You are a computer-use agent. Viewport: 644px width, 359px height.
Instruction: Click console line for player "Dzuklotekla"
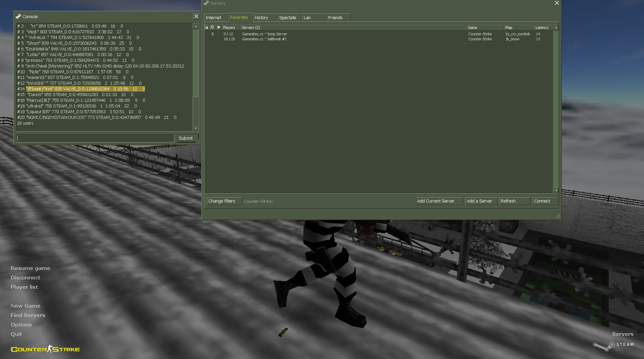[79, 49]
